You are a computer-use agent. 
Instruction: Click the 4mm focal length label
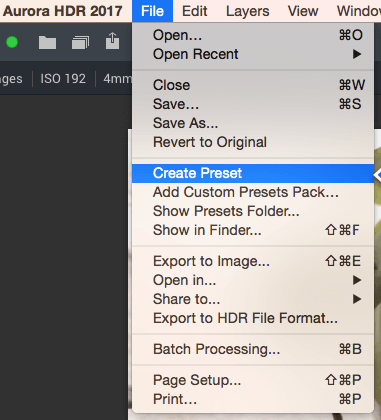click(117, 79)
